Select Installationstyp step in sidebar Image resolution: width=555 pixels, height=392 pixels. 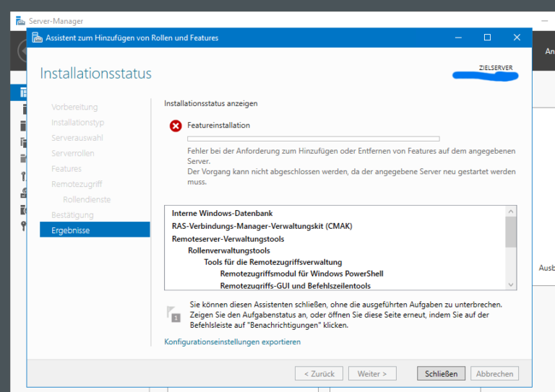coord(78,122)
